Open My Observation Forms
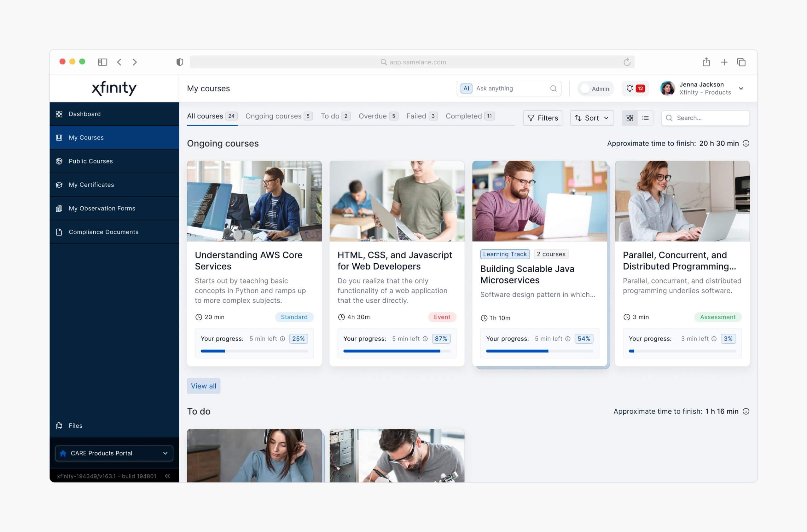This screenshot has width=807, height=532. tap(114, 208)
